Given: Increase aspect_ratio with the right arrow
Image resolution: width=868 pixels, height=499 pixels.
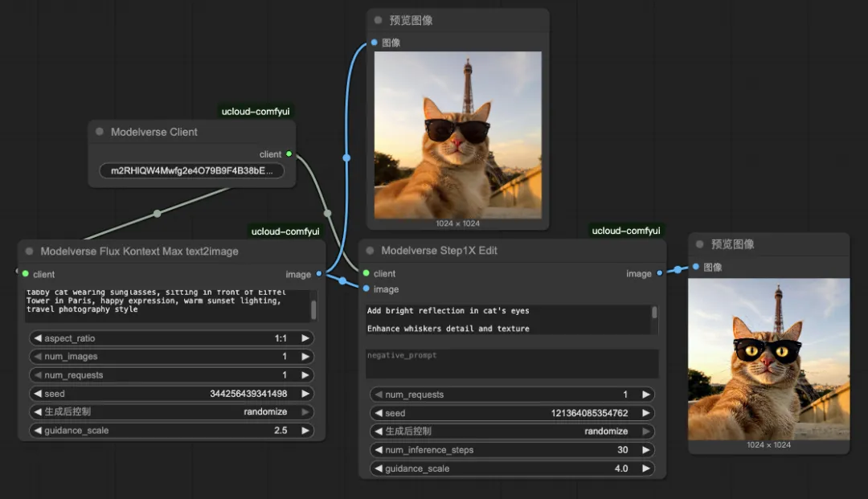Looking at the screenshot, I should point(305,338).
